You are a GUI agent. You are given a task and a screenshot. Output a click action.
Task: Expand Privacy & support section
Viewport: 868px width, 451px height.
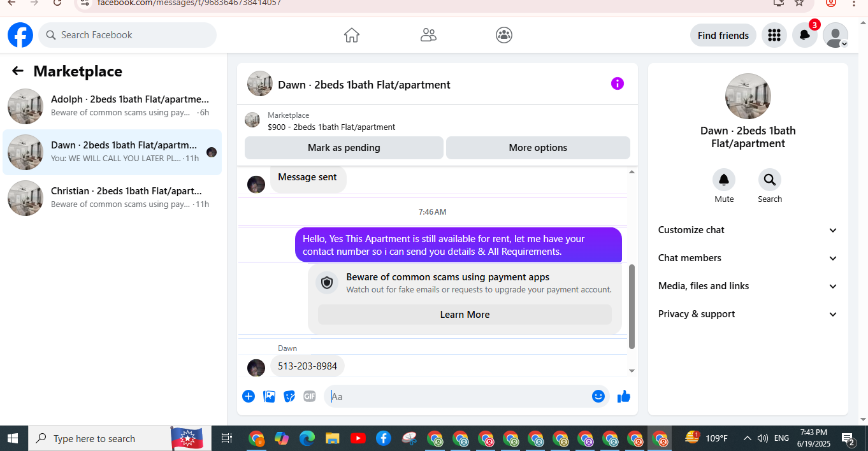pyautogui.click(x=748, y=314)
